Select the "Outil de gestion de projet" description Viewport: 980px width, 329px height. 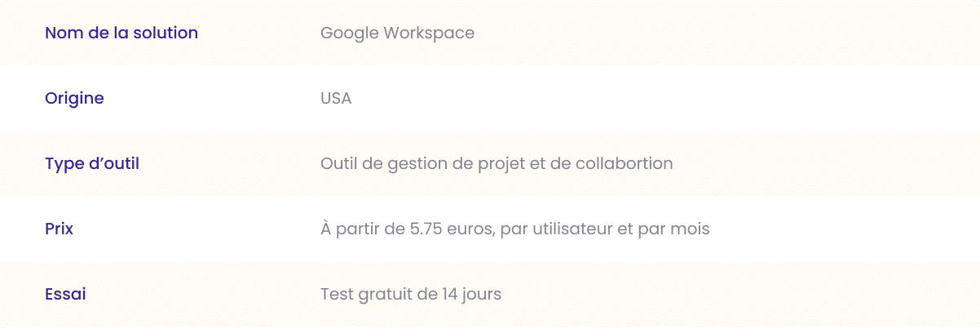423,164
